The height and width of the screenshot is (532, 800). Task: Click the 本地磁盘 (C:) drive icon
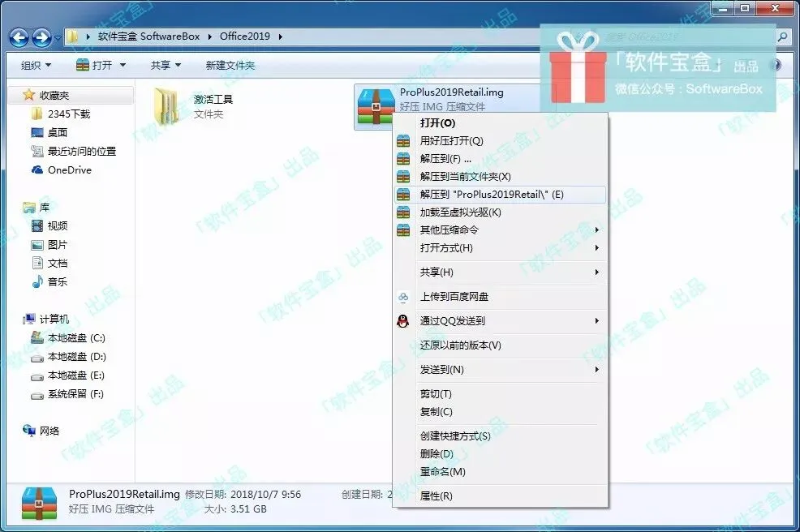point(37,337)
